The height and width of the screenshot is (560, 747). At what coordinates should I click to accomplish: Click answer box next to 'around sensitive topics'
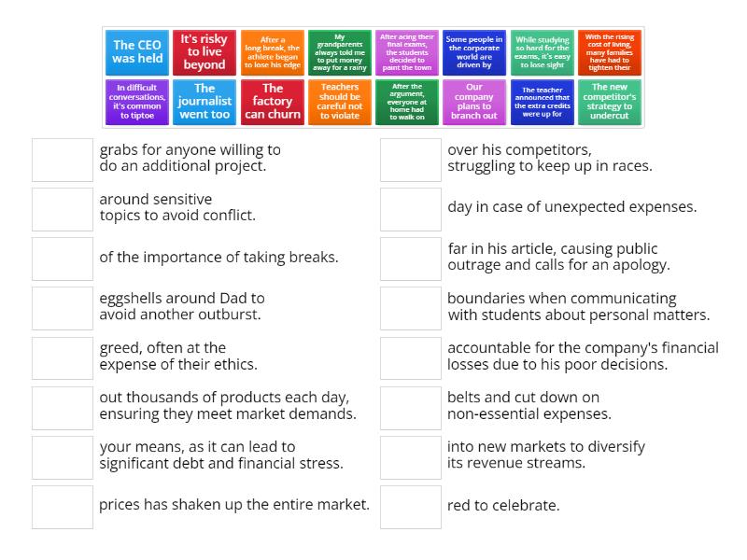63,209
